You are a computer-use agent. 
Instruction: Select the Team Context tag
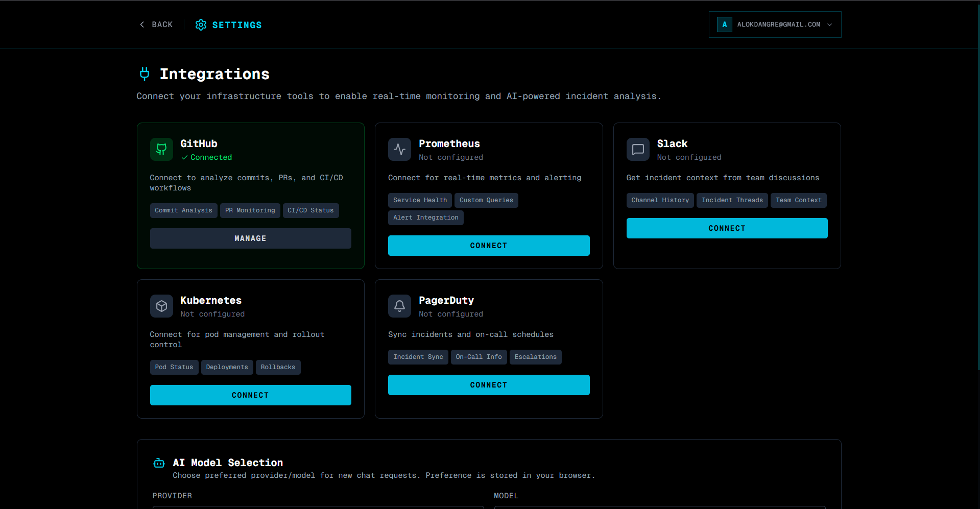click(x=799, y=200)
